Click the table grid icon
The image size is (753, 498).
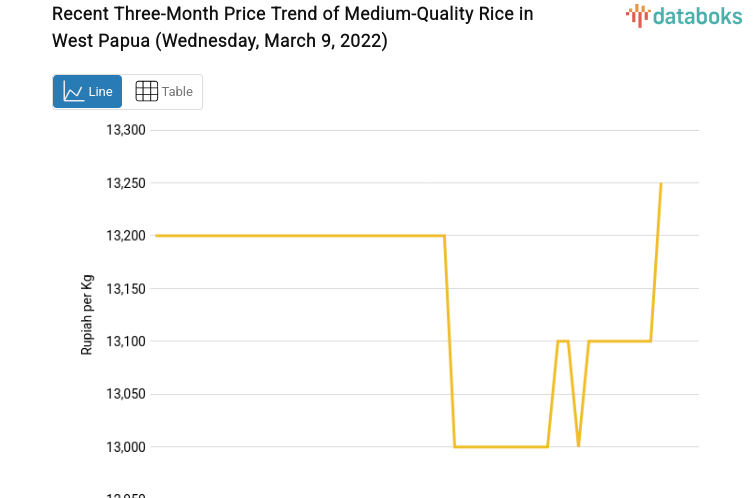(146, 92)
